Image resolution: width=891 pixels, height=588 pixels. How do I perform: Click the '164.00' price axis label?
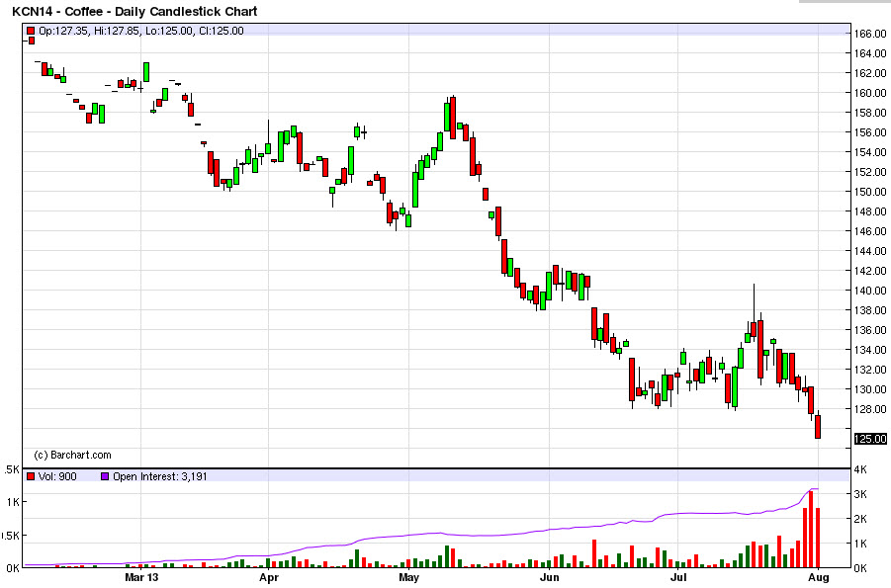tap(870, 53)
